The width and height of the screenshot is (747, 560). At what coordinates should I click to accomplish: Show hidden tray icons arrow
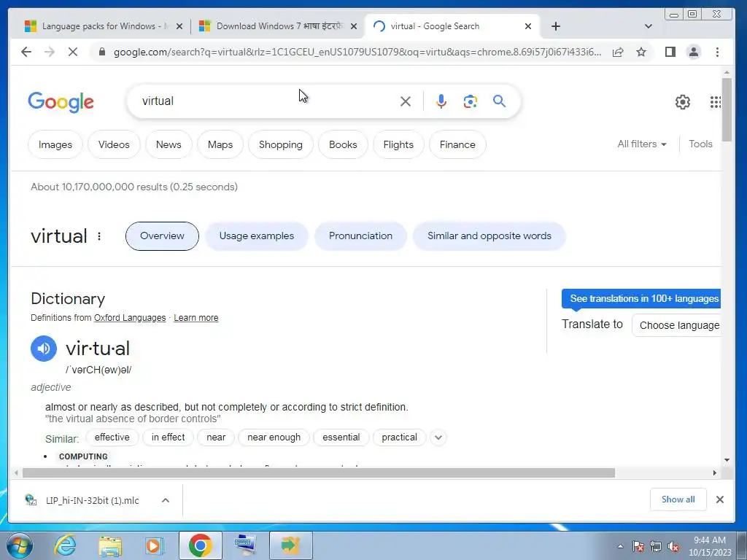(620, 546)
